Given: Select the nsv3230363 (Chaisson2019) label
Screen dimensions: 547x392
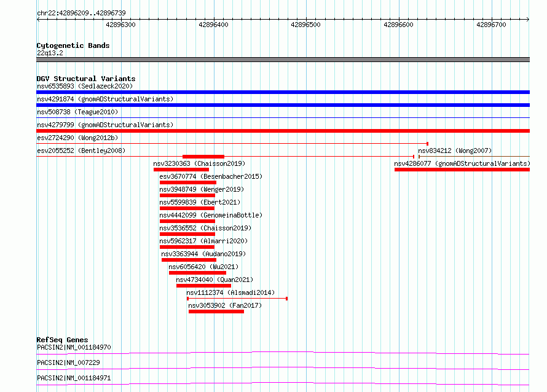Looking at the screenshot, I should point(199,163).
